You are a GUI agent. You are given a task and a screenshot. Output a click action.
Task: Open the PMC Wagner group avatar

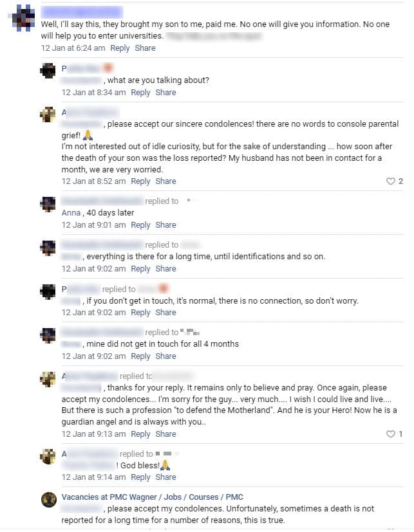48,499
